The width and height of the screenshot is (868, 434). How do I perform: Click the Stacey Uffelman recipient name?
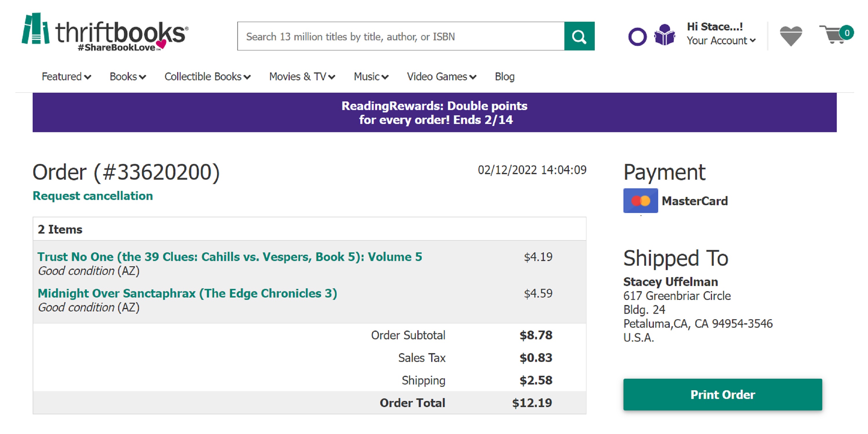pyautogui.click(x=671, y=282)
